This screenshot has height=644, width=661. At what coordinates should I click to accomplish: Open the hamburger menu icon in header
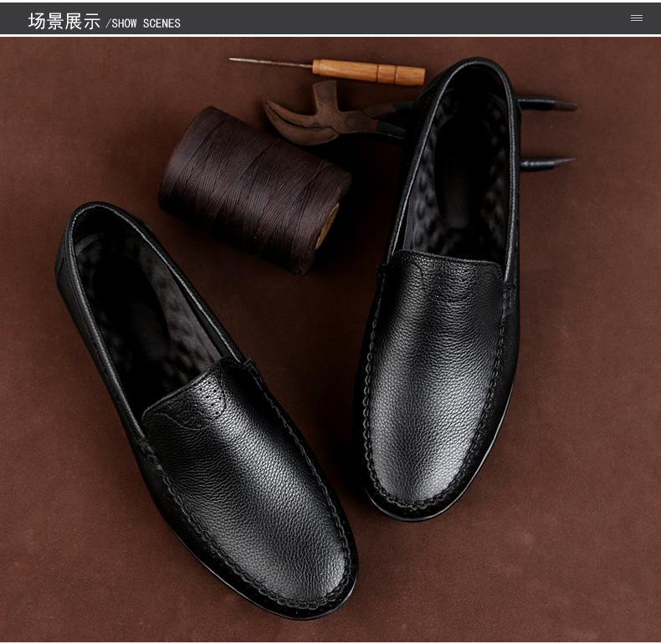point(637,18)
